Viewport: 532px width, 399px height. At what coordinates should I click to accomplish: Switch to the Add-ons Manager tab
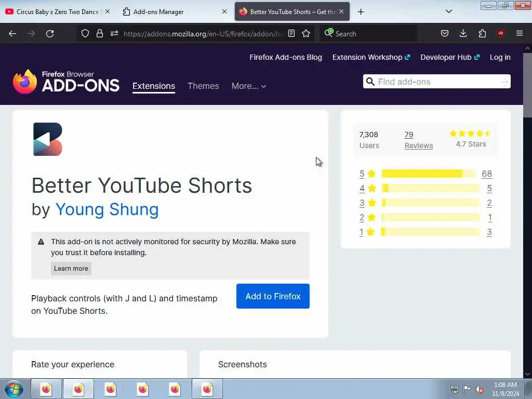tap(173, 12)
